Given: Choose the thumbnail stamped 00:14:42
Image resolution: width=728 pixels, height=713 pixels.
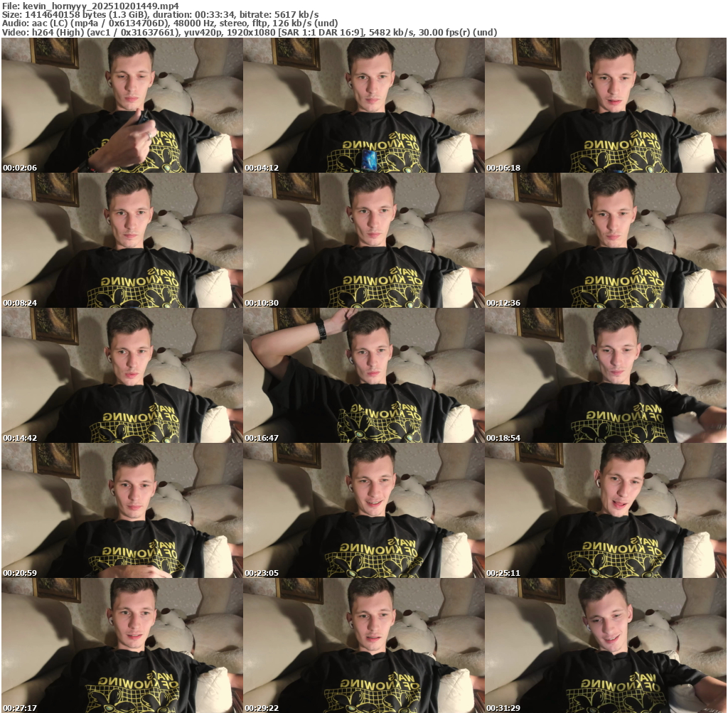Looking at the screenshot, I should [x=122, y=375].
